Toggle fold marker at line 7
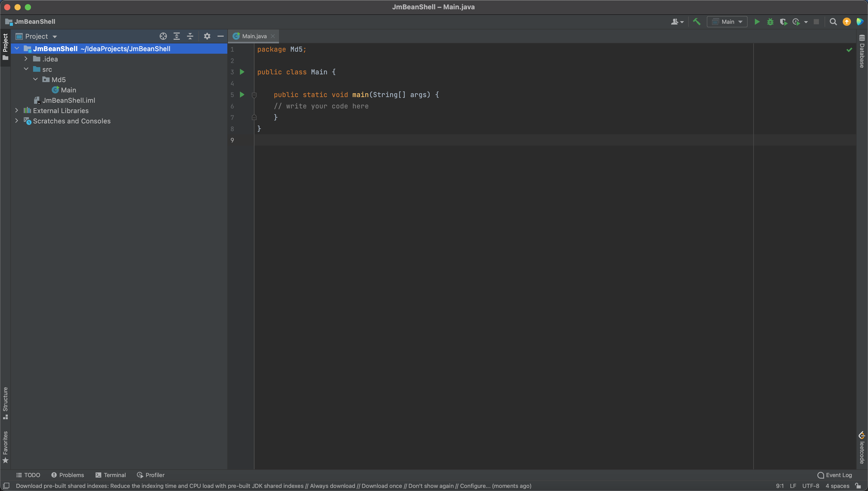Viewport: 868px width, 491px height. click(254, 117)
